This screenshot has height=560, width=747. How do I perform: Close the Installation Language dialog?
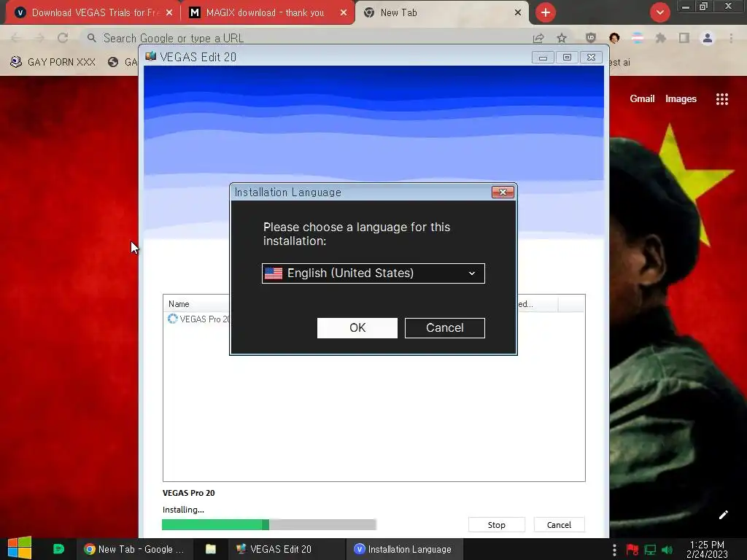[503, 192]
